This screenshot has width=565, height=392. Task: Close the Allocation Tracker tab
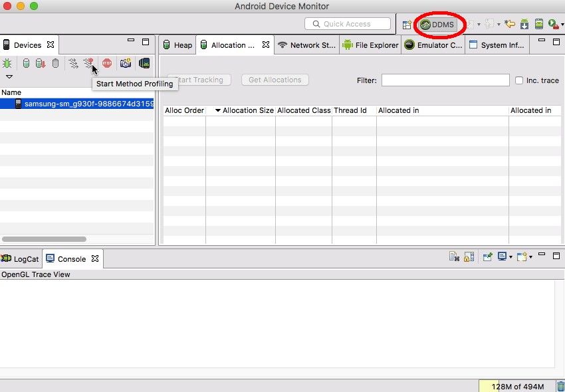coord(266,45)
